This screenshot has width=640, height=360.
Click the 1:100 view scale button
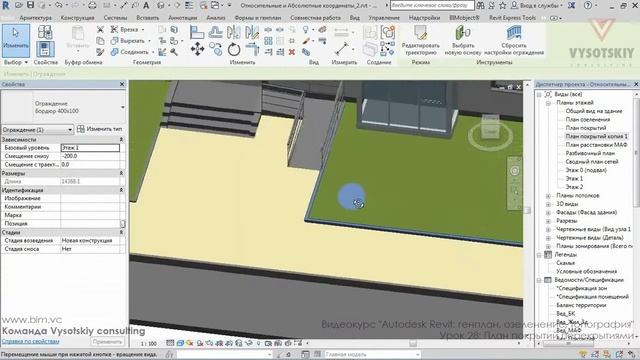[149, 344]
